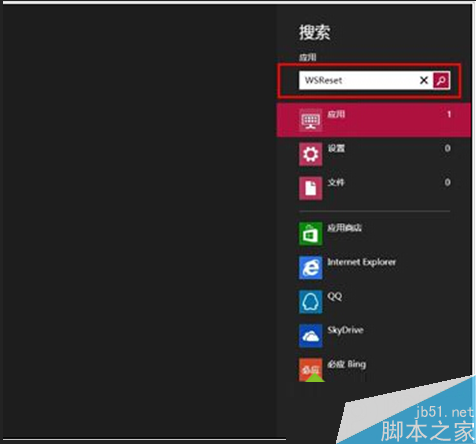This screenshot has height=444, width=476.
Task: Click the 应用 result count 1
Action: pyautogui.click(x=449, y=114)
